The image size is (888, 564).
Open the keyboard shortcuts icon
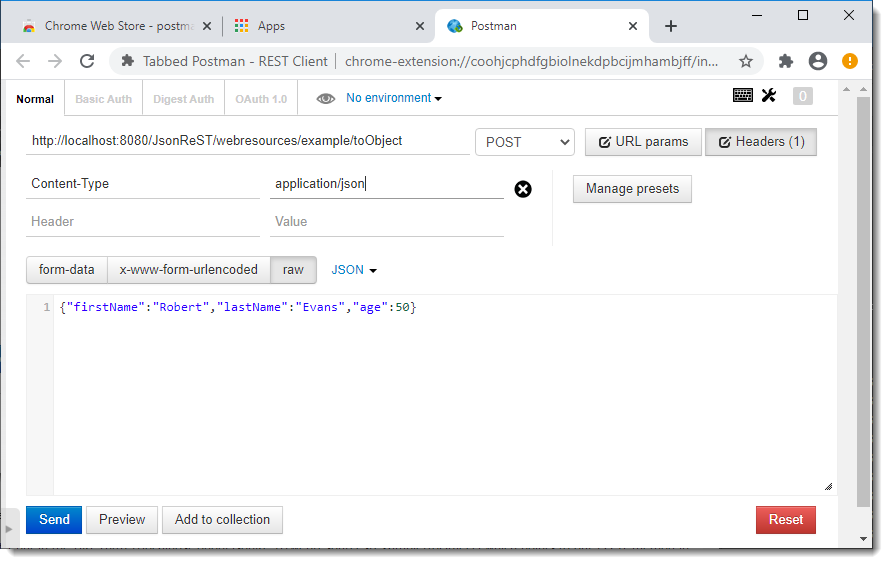coord(742,95)
